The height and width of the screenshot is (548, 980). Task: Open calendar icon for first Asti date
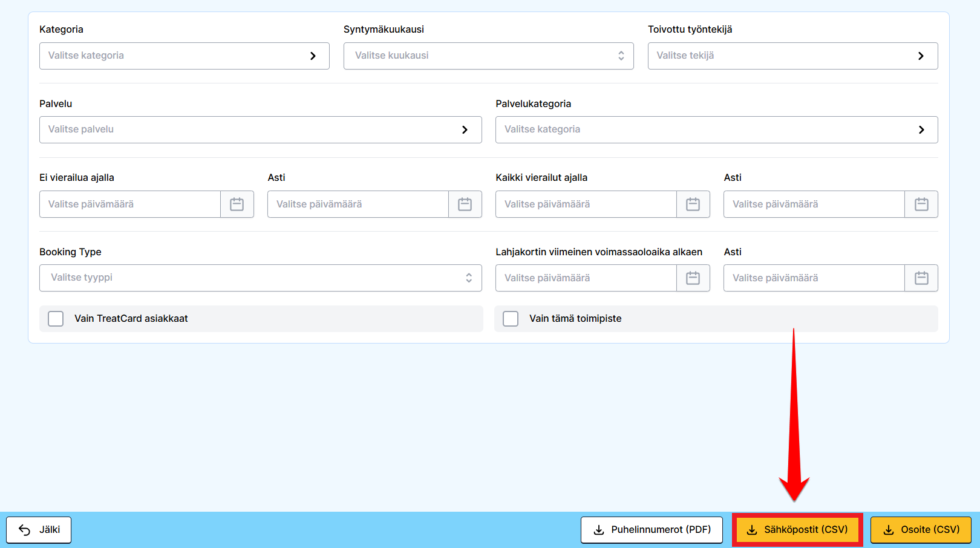tap(465, 204)
